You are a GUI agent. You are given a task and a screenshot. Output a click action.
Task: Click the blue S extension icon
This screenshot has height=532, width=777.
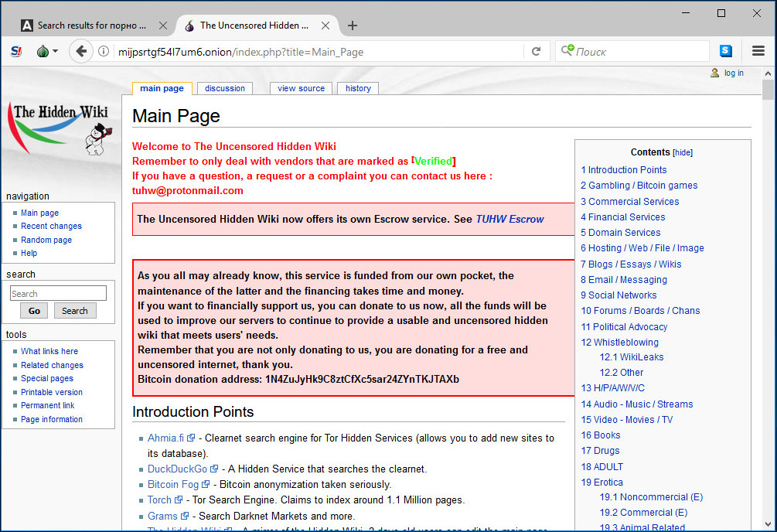(x=726, y=52)
